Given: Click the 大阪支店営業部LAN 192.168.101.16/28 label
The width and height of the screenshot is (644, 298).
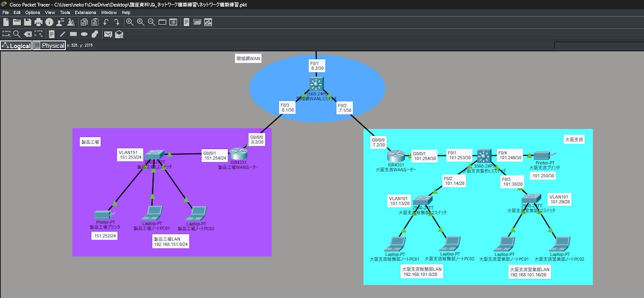Looking at the screenshot, I should pyautogui.click(x=530, y=272).
